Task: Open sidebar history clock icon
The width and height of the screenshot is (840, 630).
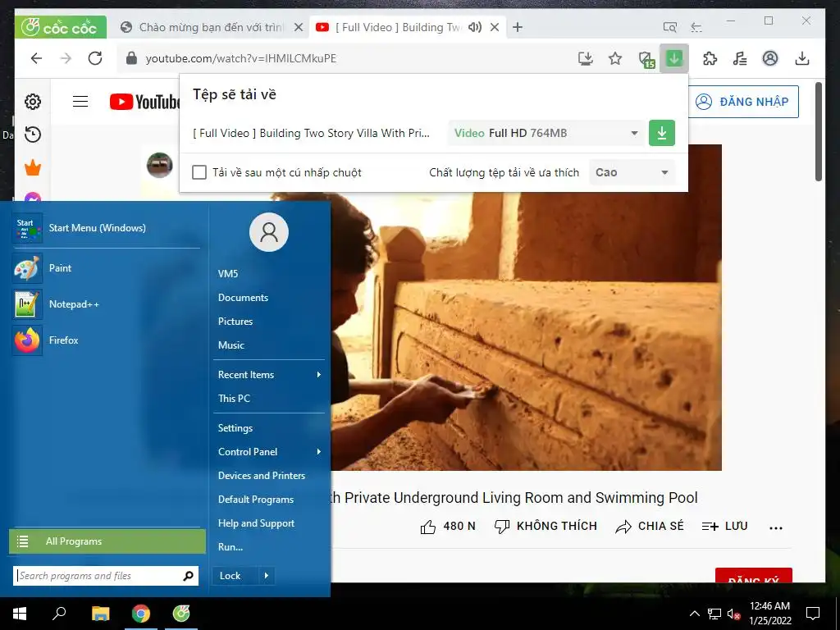Action: [33, 135]
